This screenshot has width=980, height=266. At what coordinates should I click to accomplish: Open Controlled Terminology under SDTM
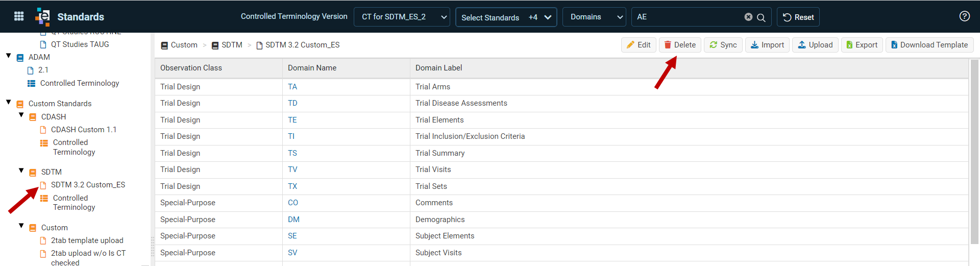tap(74, 203)
